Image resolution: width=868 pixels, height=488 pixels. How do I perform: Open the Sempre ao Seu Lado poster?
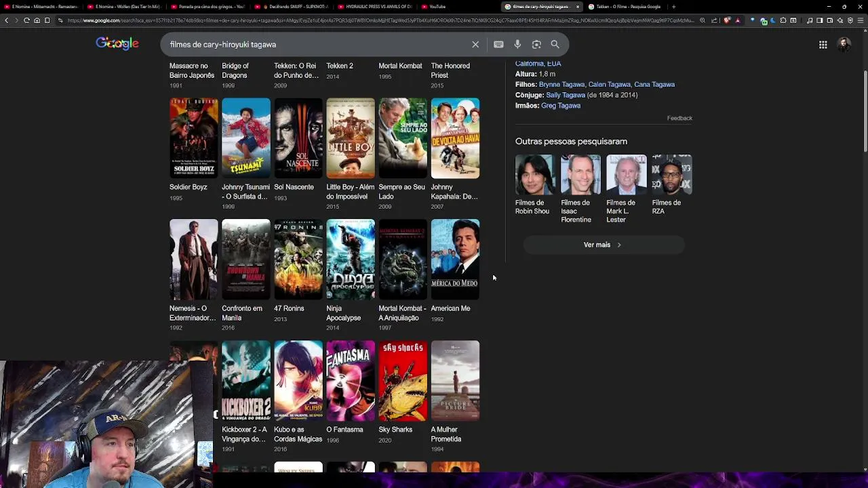[403, 138]
